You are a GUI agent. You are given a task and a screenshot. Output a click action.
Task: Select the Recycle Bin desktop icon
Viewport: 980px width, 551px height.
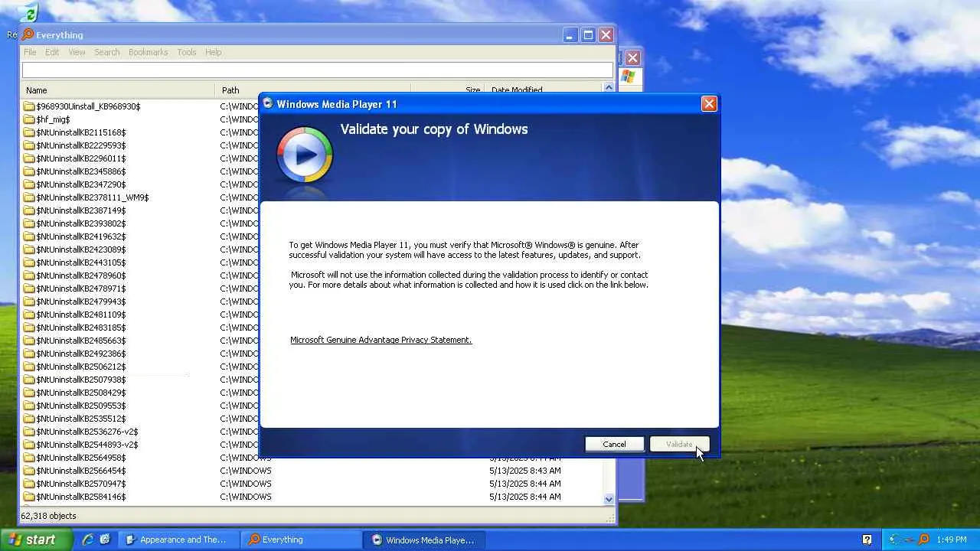point(28,13)
